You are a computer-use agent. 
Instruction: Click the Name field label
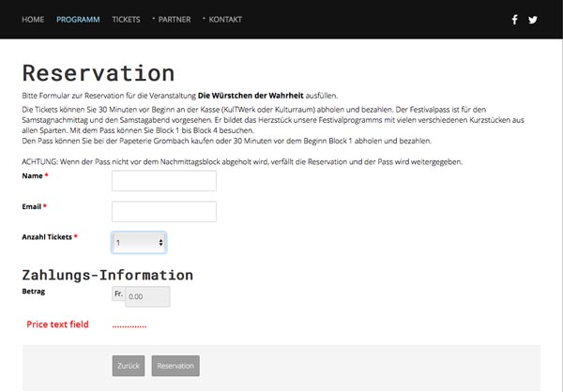coord(32,175)
